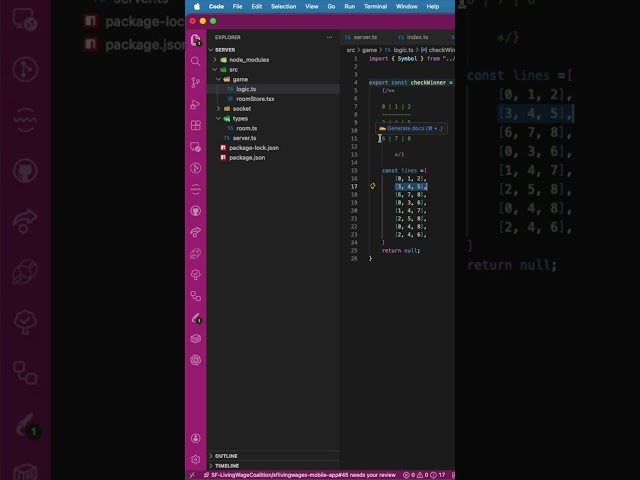Open the Window menu
The width and height of the screenshot is (640, 480).
[x=407, y=7]
